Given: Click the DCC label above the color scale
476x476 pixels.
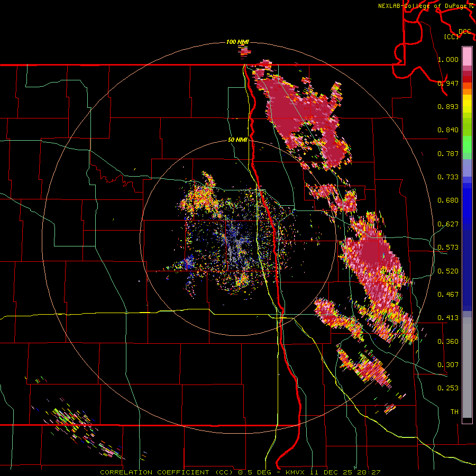Looking at the screenshot, I should click(465, 32).
